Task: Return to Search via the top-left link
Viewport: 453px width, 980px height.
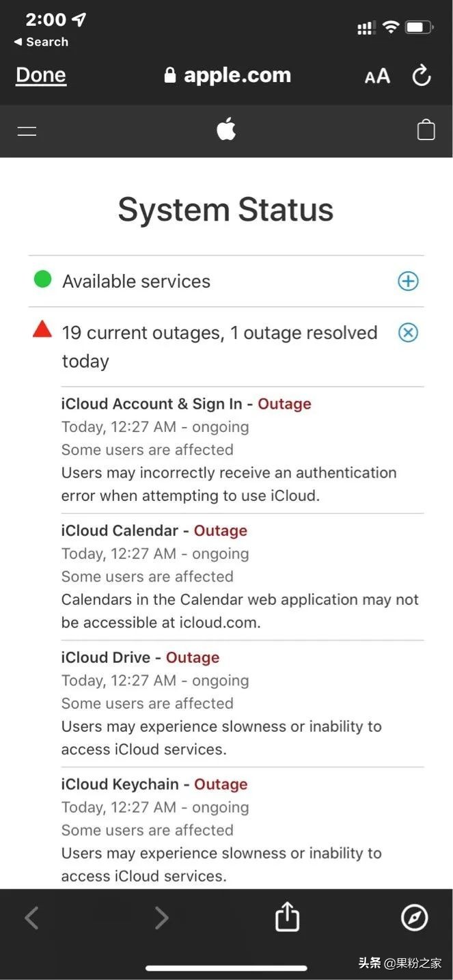Action: point(41,42)
